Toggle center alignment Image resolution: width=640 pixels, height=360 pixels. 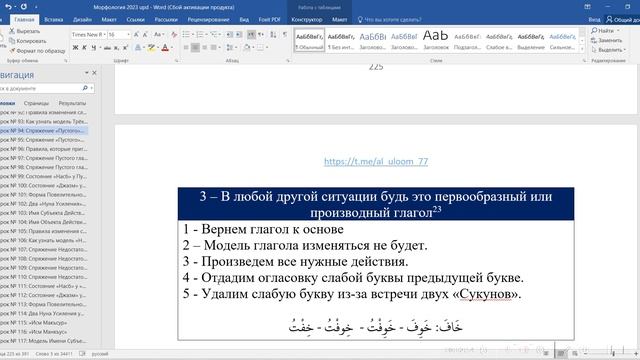196,48
